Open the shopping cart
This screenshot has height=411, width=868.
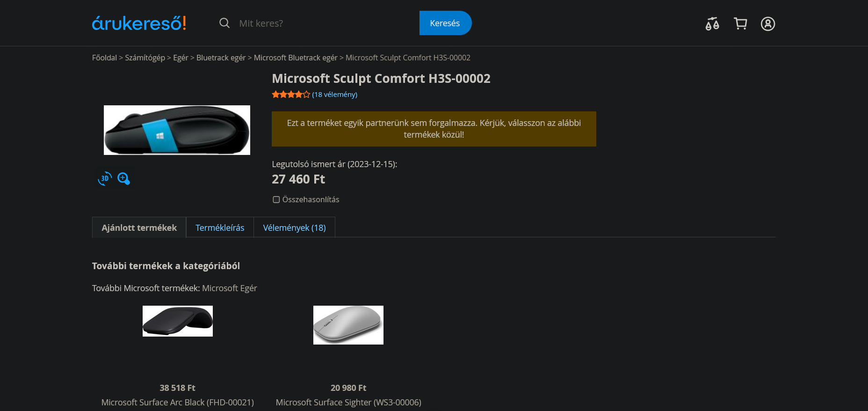740,23
